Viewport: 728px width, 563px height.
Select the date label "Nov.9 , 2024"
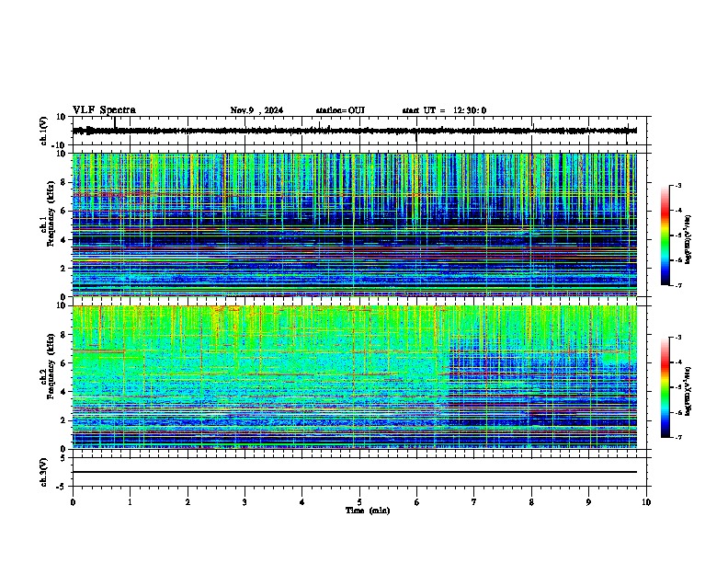(256, 110)
